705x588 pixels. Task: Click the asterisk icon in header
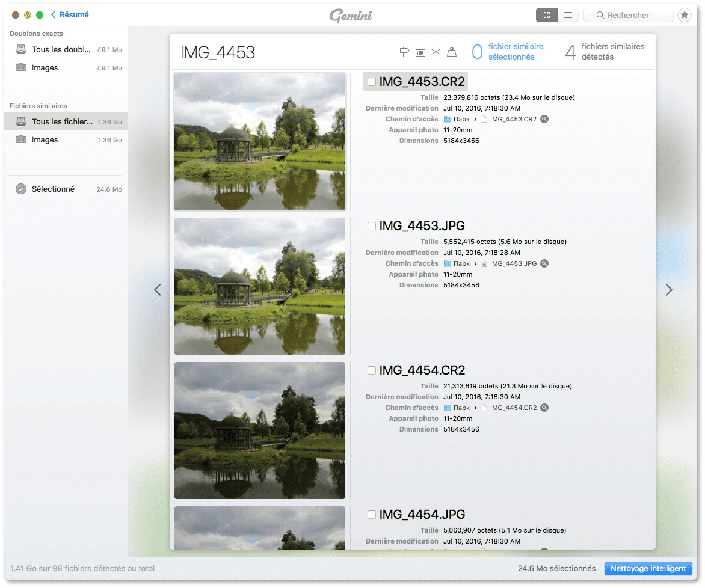[x=436, y=52]
